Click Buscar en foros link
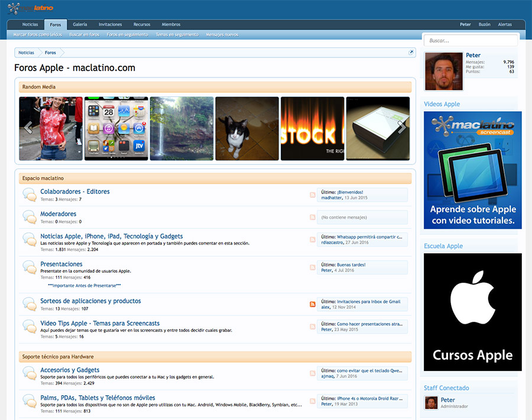Image resolution: width=532 pixels, height=420 pixels. pos(85,35)
